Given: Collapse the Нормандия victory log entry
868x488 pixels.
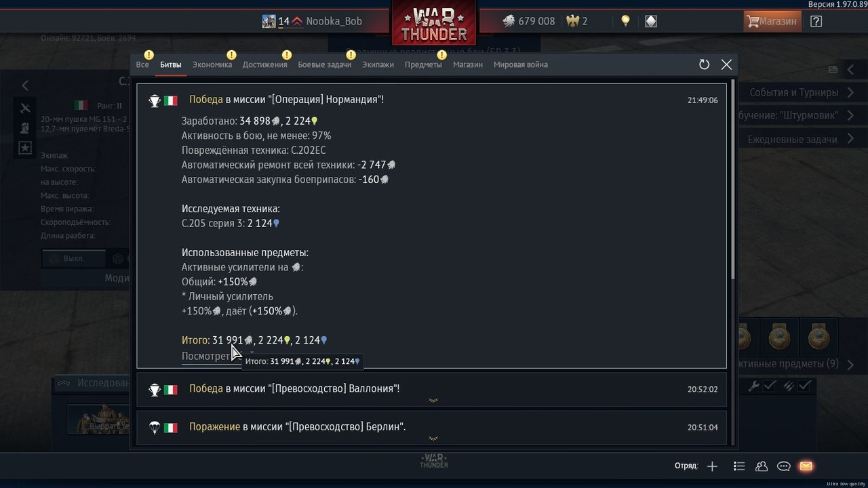Looking at the screenshot, I should (431, 100).
